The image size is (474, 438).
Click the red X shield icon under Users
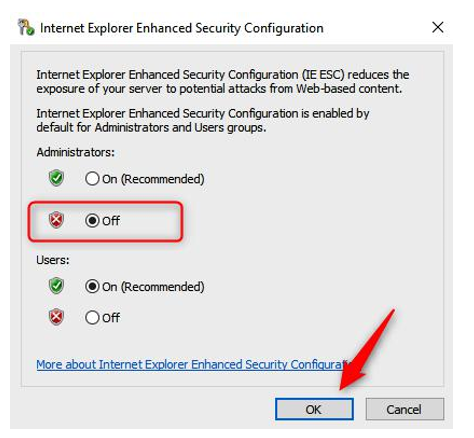(56, 317)
